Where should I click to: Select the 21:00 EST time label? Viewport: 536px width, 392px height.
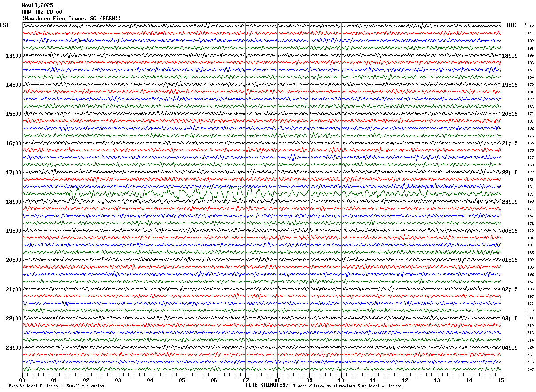tap(13, 289)
